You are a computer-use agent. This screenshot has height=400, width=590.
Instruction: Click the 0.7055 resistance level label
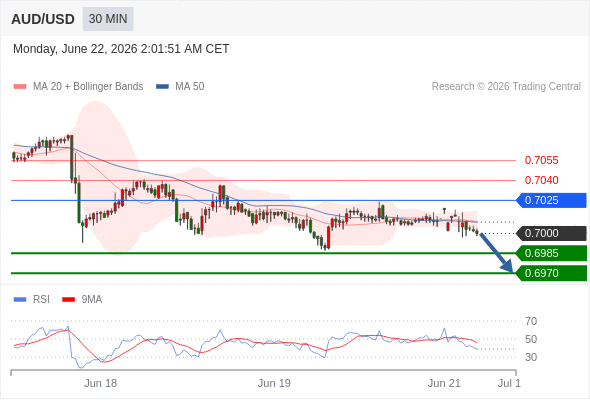(x=541, y=160)
